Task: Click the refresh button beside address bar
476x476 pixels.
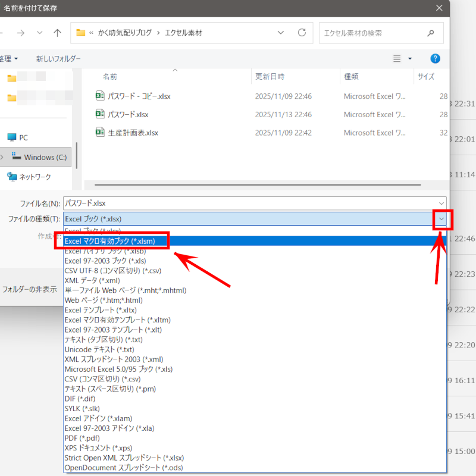Action: click(302, 33)
